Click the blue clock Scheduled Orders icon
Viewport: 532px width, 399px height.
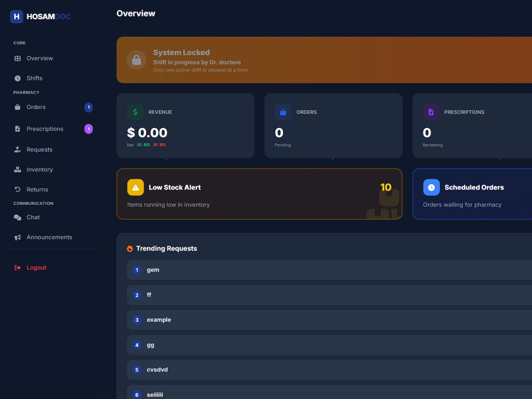431,187
